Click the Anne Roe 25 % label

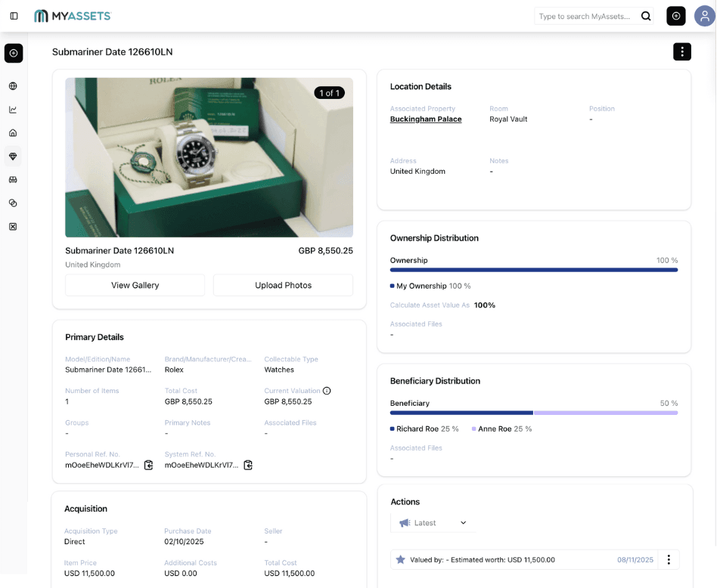[x=505, y=429]
